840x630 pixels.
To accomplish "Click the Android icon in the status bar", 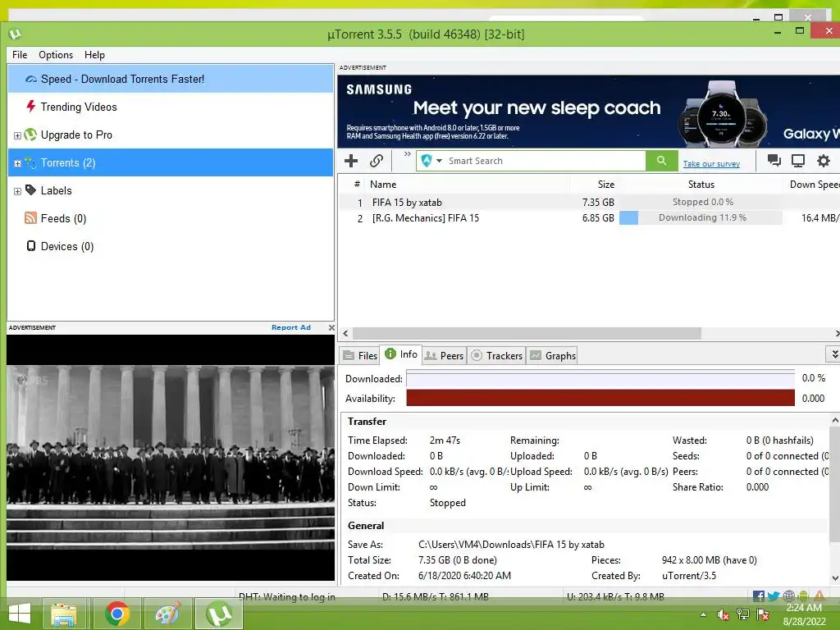I will [x=802, y=596].
